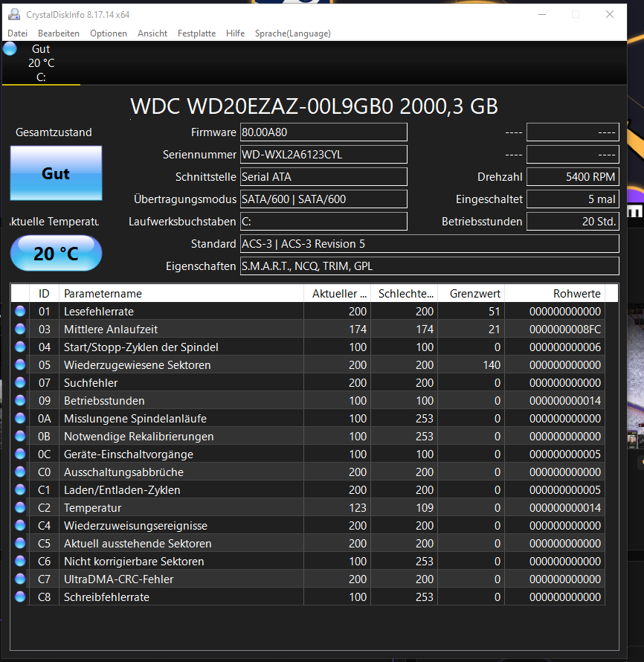
Task: Click status orb for Lesefehlerrate row
Action: [20, 311]
